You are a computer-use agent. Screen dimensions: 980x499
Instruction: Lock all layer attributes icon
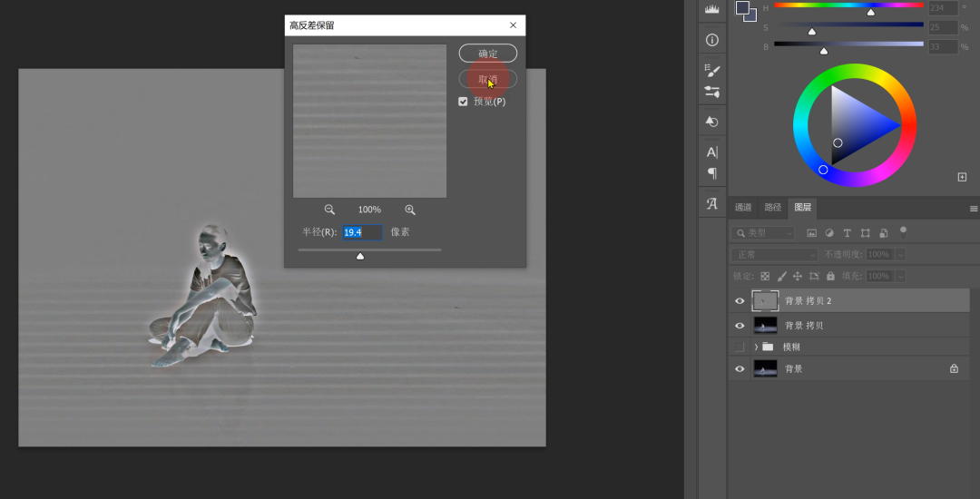(x=830, y=276)
